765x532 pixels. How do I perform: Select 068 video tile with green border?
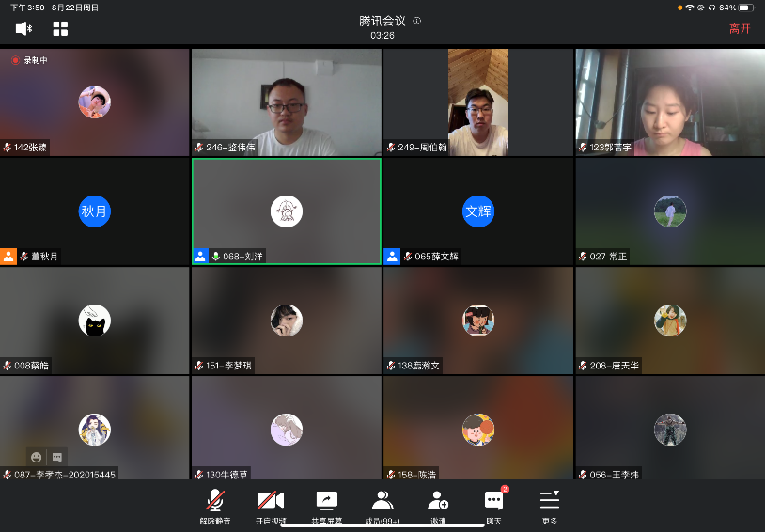point(287,211)
